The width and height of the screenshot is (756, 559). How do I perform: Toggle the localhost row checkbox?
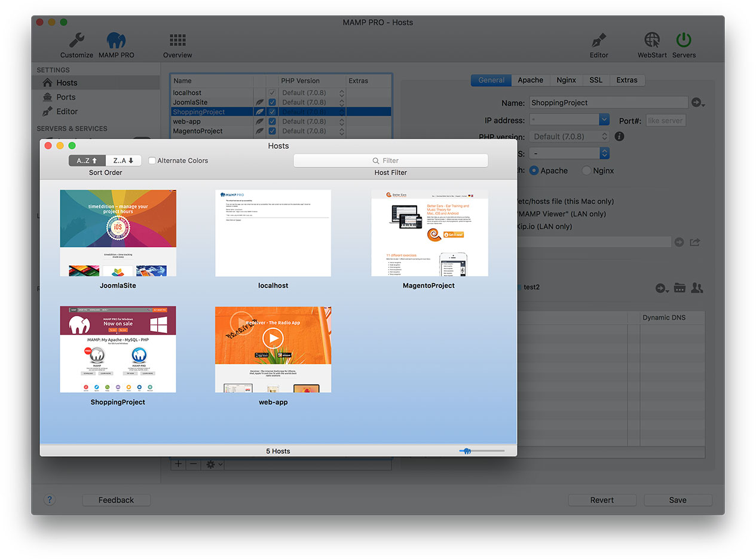point(273,93)
